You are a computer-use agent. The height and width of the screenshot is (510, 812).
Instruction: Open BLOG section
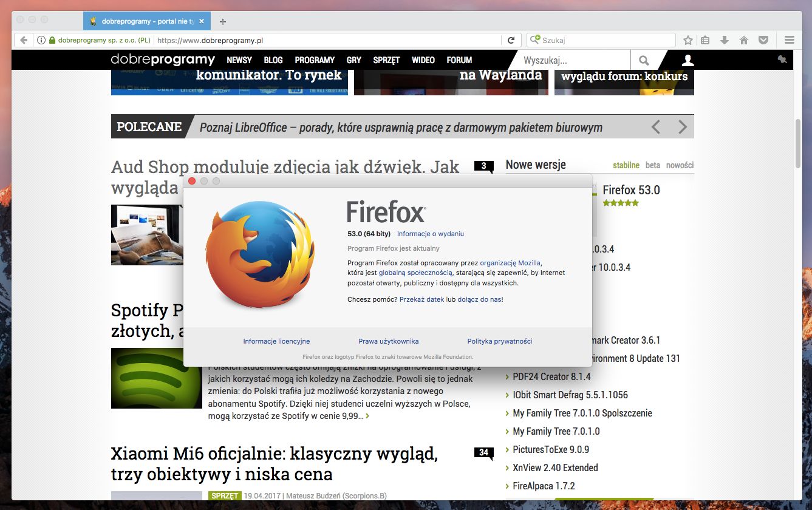coord(273,60)
